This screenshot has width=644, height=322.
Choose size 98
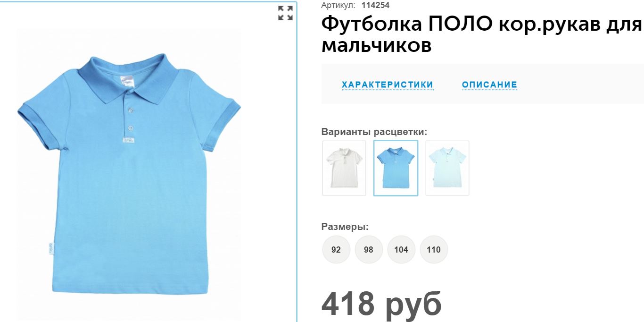click(x=369, y=249)
